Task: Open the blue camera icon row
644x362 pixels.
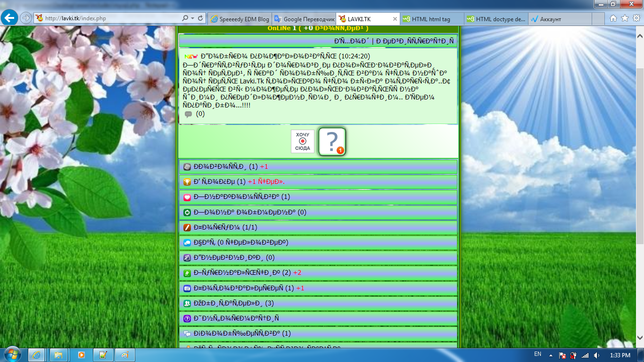Action: (x=318, y=288)
